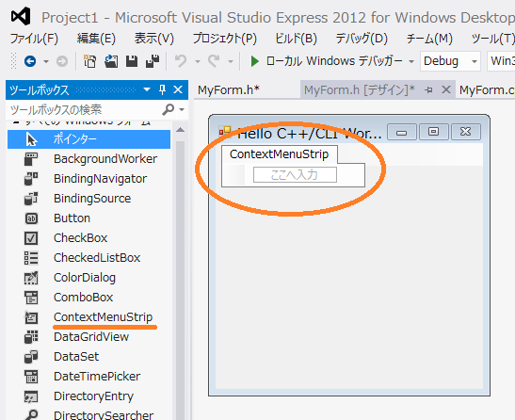Switch to the MyForm.h* code tab
The width and height of the screenshot is (515, 420).
(229, 89)
